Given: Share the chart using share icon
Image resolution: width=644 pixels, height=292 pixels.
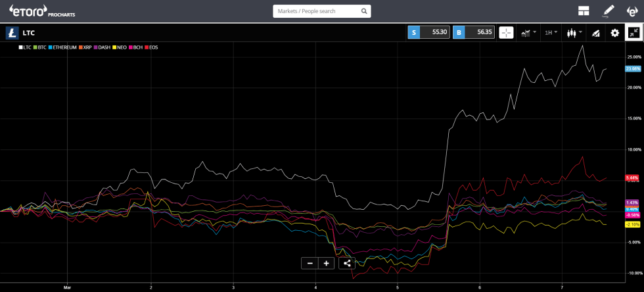Looking at the screenshot, I should click(347, 263).
